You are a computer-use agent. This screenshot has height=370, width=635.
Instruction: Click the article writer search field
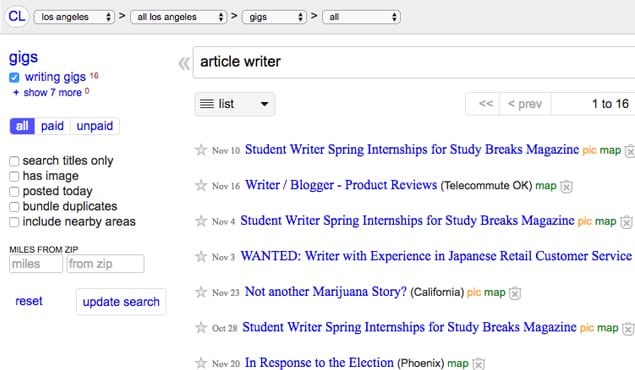(x=414, y=62)
